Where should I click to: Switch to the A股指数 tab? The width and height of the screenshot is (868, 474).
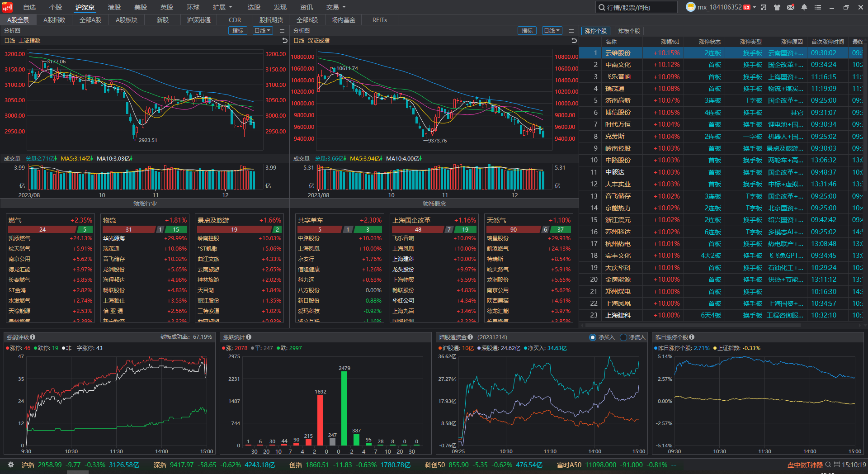click(54, 20)
